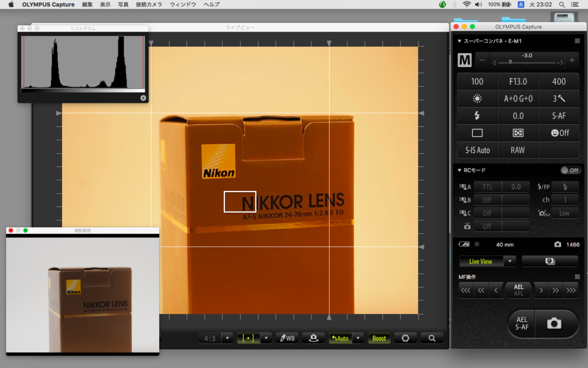Viewport: 588px width, 368px height.
Task: Open the 4:3 aspect ratio dropdown
Action: point(227,338)
